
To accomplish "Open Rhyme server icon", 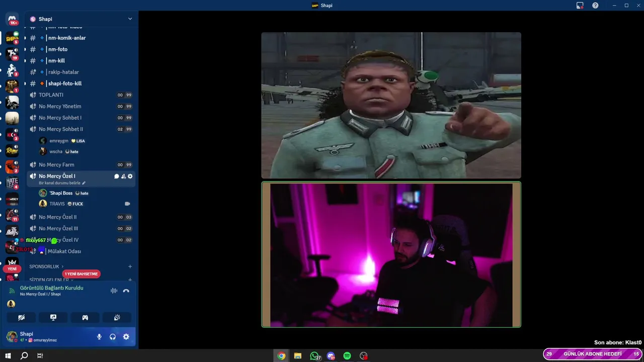I will point(12,150).
